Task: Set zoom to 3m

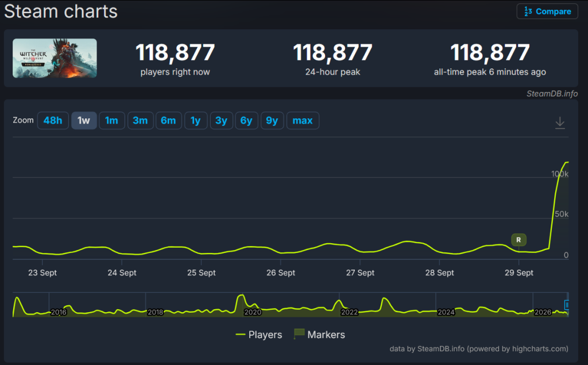Action: point(140,121)
